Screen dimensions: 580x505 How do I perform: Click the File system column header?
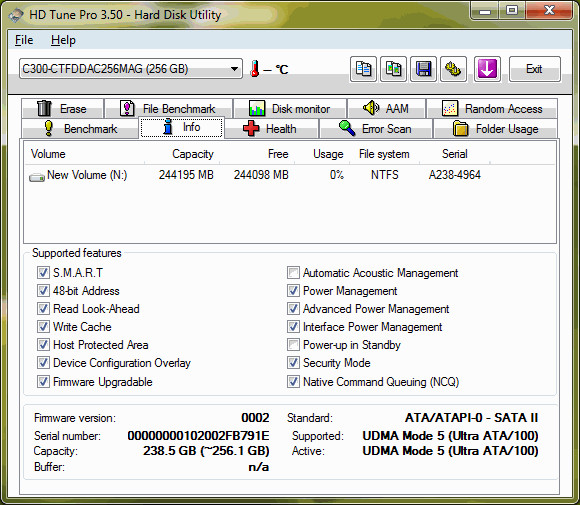(x=384, y=154)
